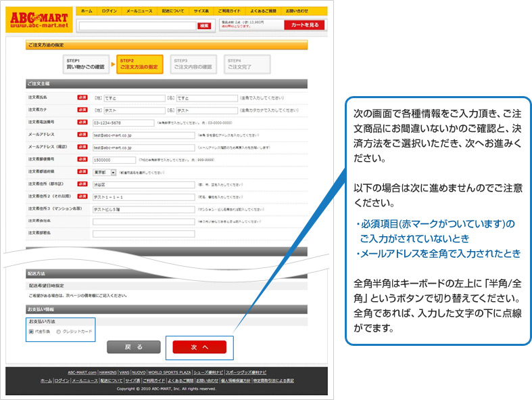Click the サイズ表 link in the footer

pos(132,380)
